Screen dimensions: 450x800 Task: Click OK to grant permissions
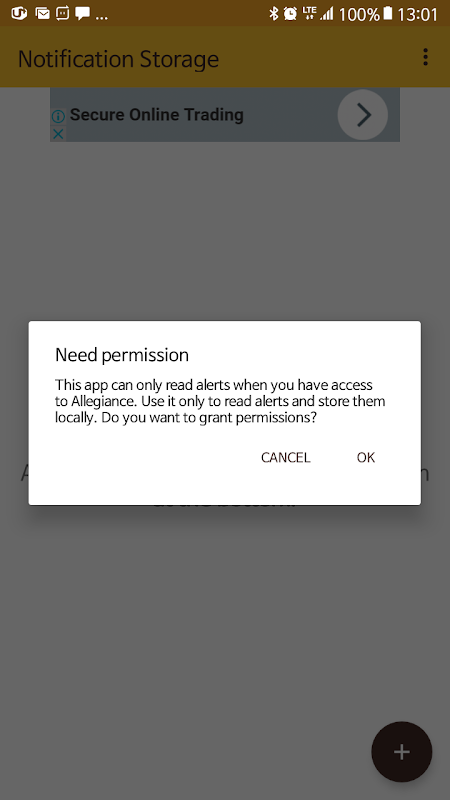click(x=366, y=458)
